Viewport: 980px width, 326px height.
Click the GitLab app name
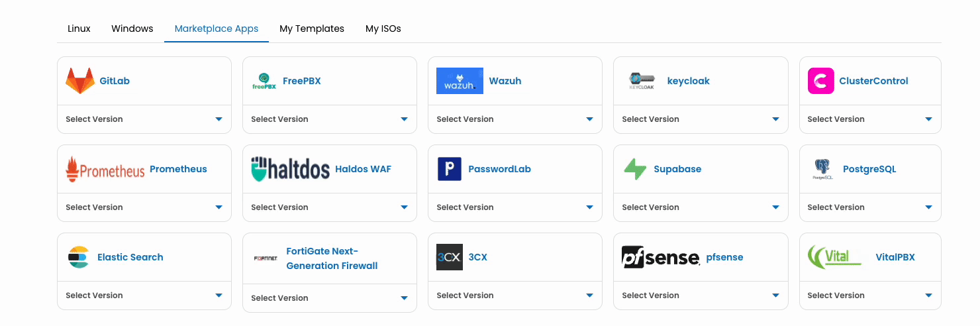pos(115,81)
